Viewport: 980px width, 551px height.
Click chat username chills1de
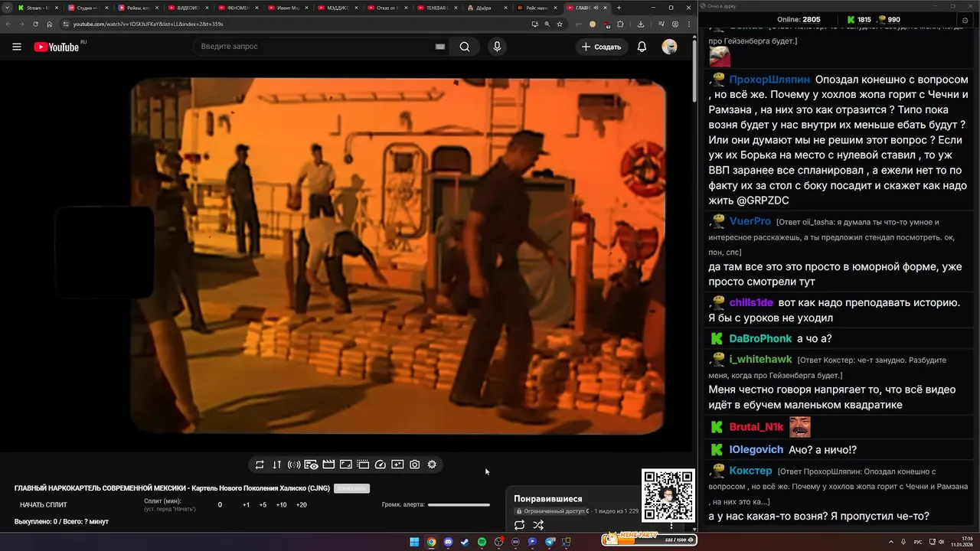(751, 302)
